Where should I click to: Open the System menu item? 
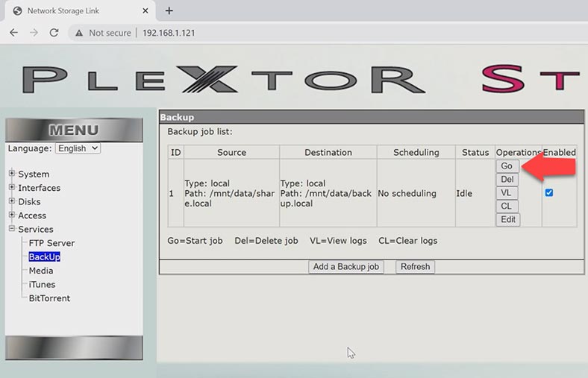coord(34,174)
